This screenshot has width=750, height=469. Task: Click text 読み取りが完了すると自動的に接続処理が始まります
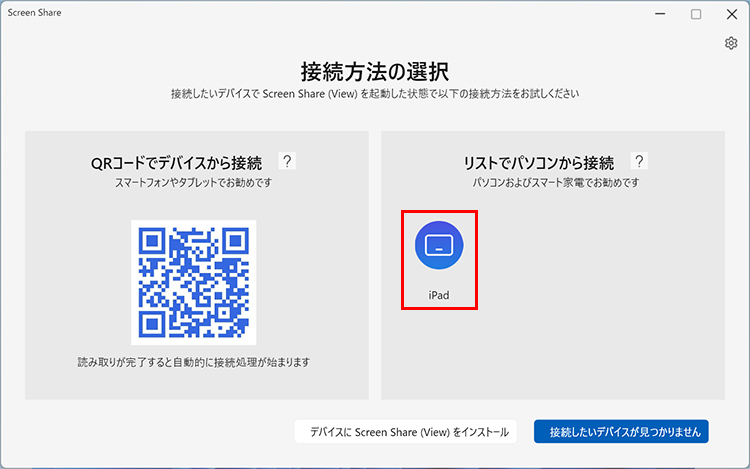click(x=194, y=362)
